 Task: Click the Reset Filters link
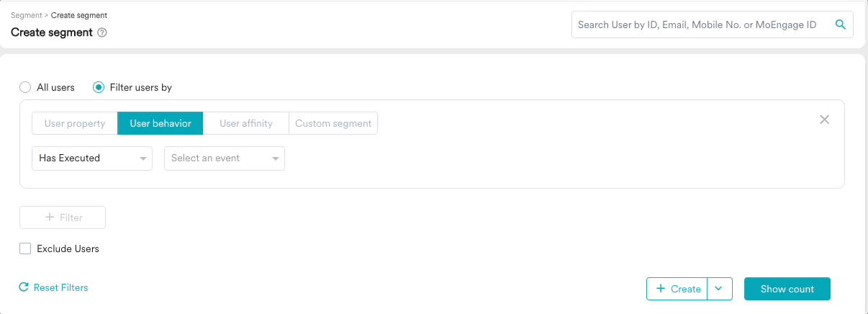click(61, 287)
